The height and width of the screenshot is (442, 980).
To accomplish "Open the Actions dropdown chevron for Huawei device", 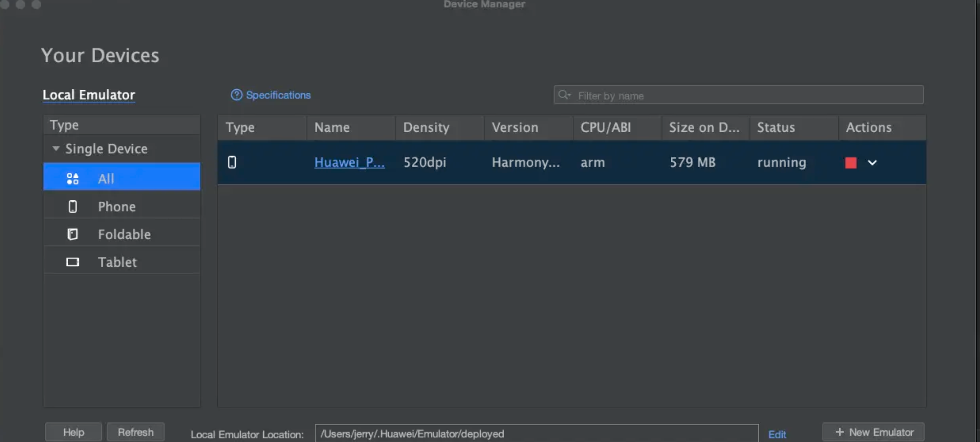I will click(x=872, y=163).
